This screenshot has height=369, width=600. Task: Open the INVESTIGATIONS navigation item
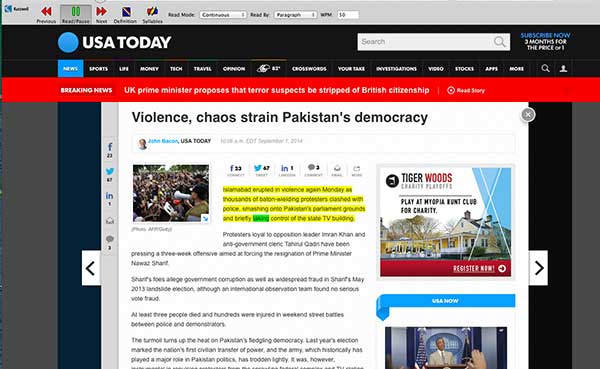click(x=396, y=69)
